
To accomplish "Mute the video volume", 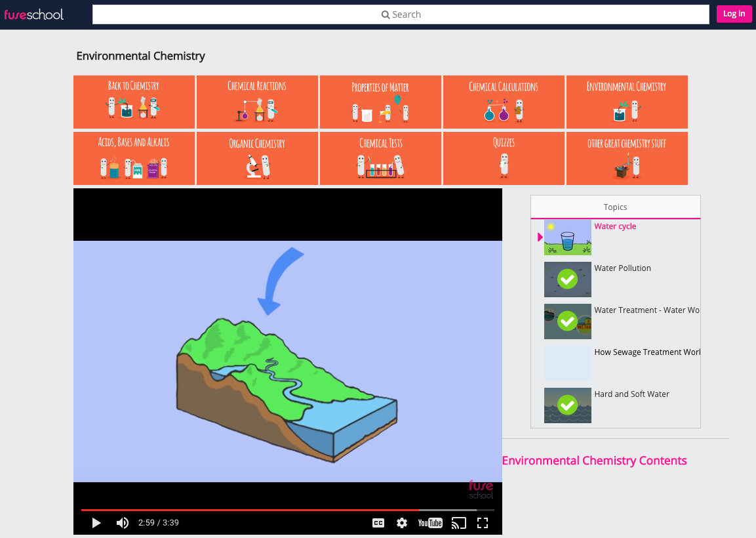I will pos(121,523).
